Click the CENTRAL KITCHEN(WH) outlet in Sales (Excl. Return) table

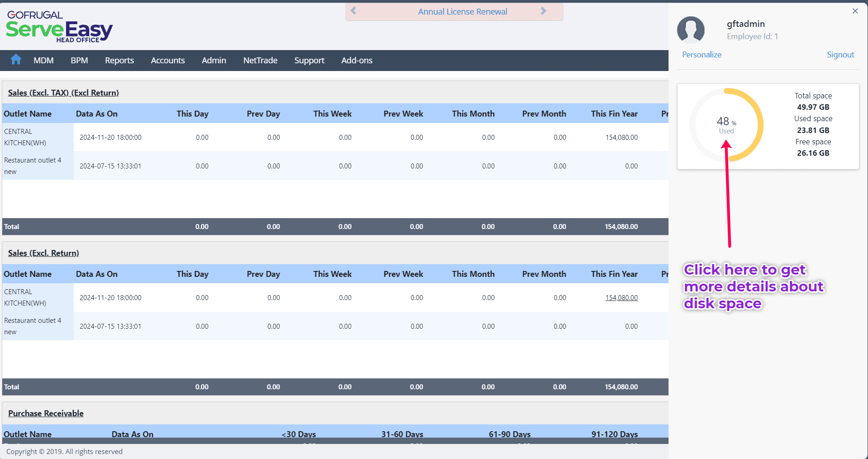coord(25,297)
